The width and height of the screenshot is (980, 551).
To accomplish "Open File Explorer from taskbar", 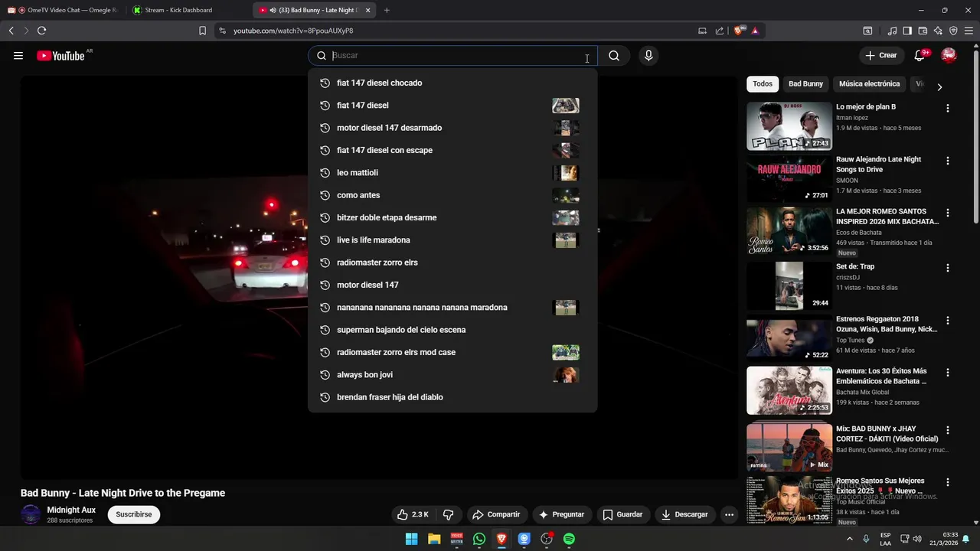I will [434, 539].
